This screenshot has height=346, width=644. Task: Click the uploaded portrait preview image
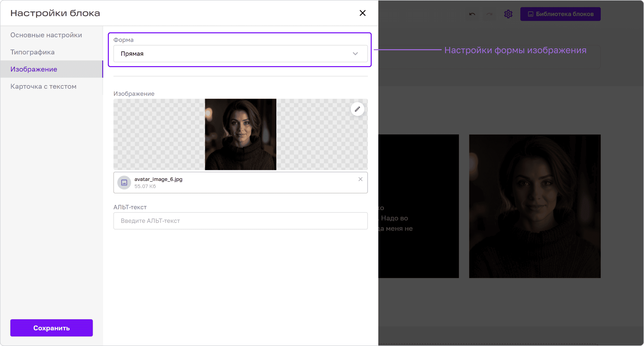tap(241, 134)
